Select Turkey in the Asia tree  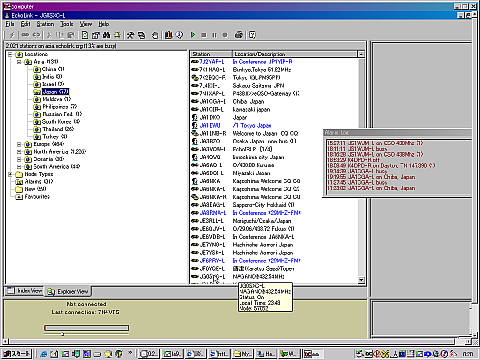tap(50, 137)
